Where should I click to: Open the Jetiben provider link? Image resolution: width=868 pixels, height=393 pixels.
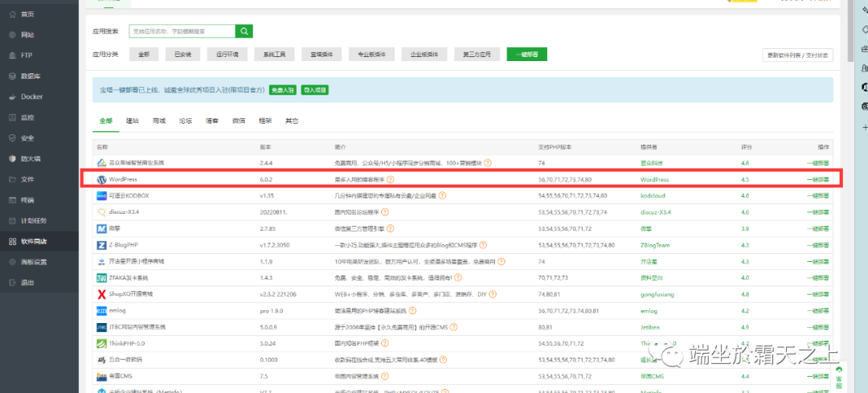650,327
